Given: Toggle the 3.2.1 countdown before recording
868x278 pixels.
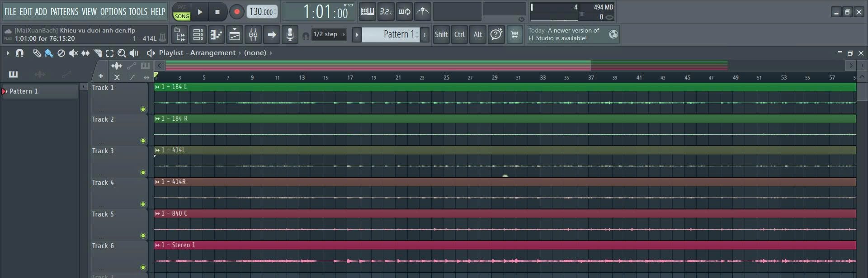Looking at the screenshot, I should (x=386, y=12).
